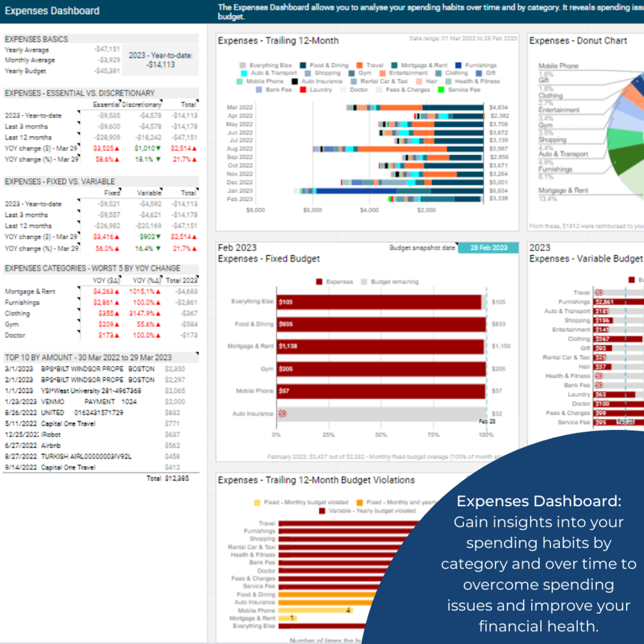644x644 pixels.
Task: Click the Discretionary column header
Action: point(142,104)
